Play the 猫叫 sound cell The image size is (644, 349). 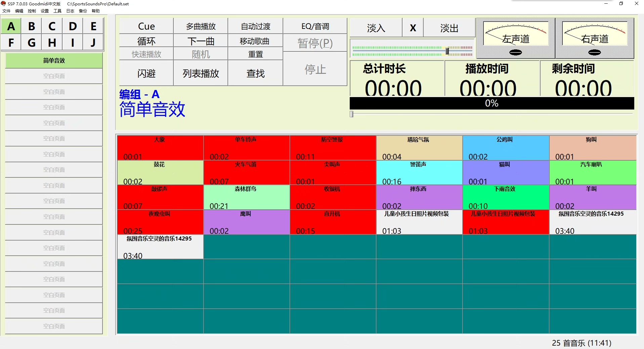pyautogui.click(x=506, y=173)
